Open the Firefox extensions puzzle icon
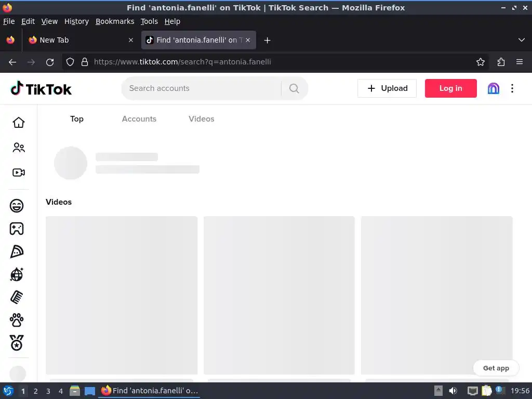This screenshot has width=532, height=399. 501,62
